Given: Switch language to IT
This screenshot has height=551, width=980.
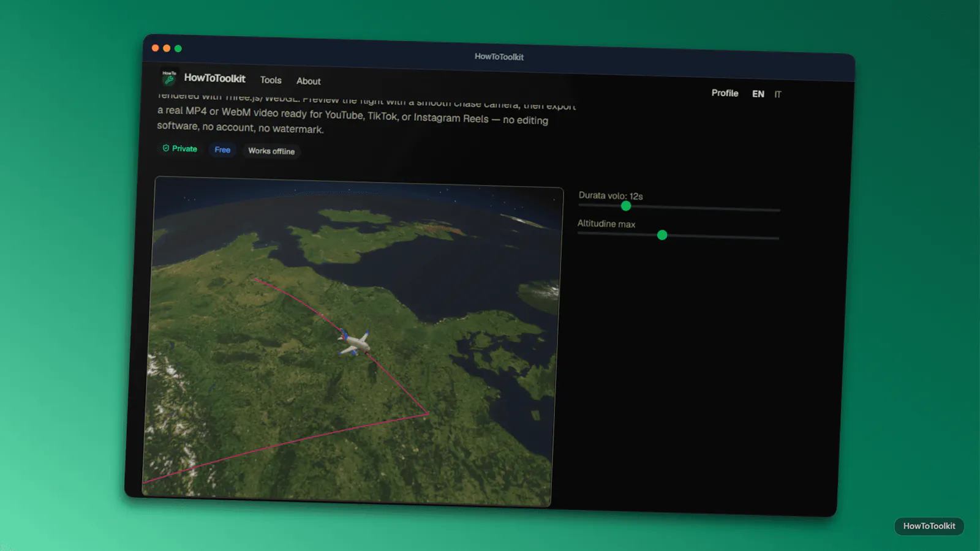Looking at the screenshot, I should [x=778, y=94].
